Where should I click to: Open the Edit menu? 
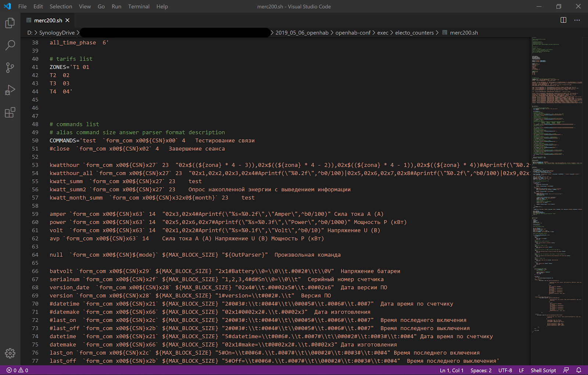(x=38, y=6)
